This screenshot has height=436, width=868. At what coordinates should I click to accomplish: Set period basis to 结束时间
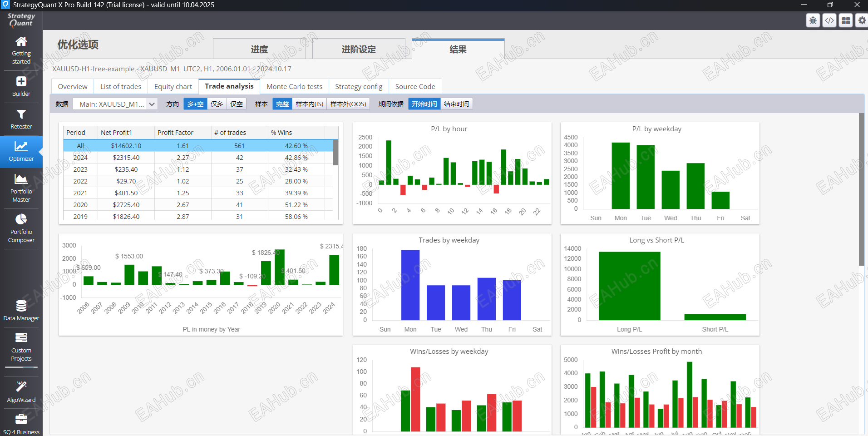tap(456, 104)
